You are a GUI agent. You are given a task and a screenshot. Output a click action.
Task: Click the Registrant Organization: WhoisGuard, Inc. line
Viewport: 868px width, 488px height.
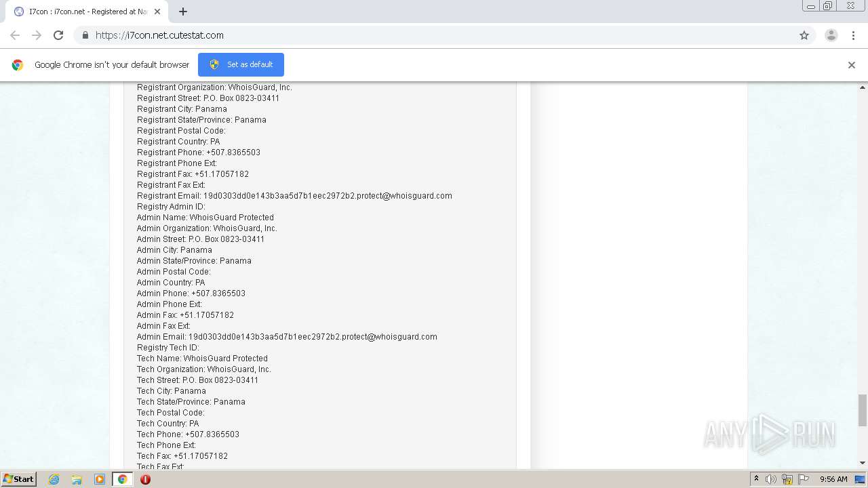214,87
